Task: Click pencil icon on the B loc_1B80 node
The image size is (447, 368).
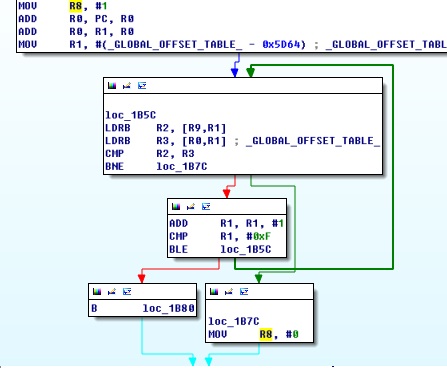Action: [x=112, y=292]
